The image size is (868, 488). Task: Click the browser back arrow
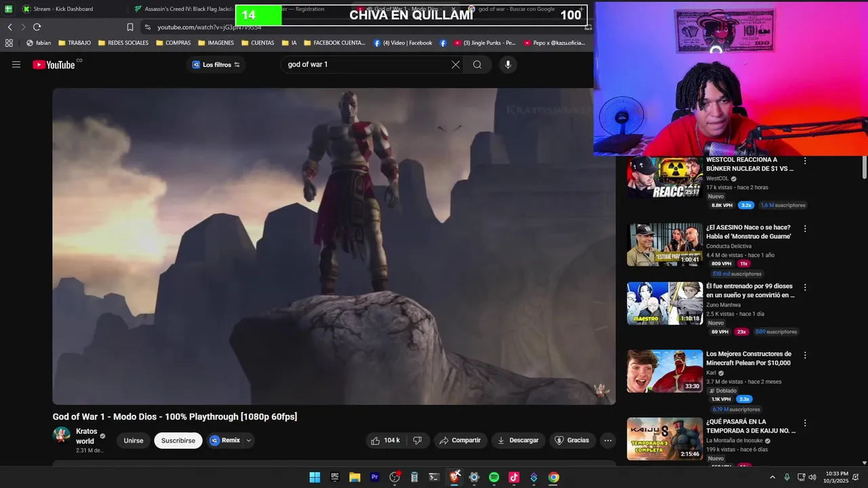pos(9,27)
